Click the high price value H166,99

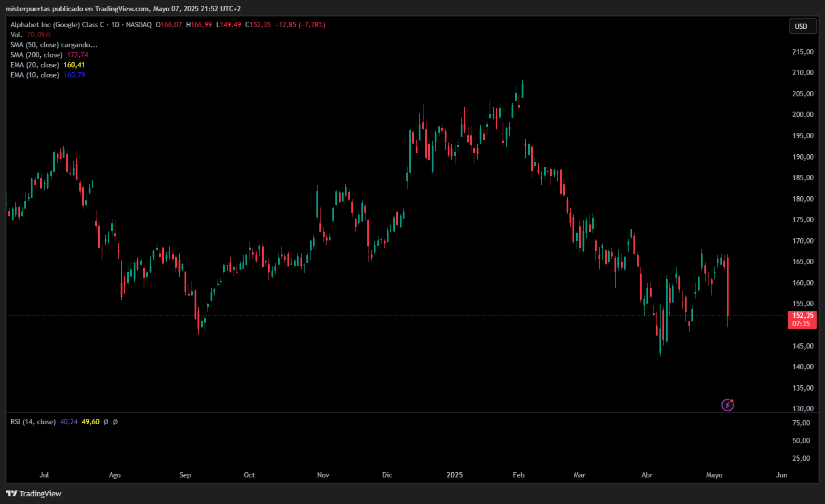[x=199, y=25]
